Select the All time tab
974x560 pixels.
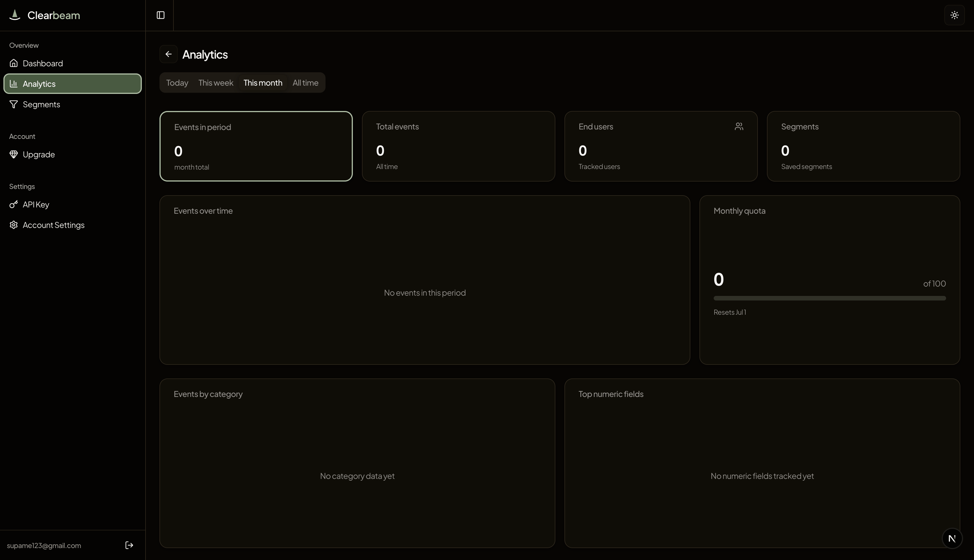click(306, 83)
